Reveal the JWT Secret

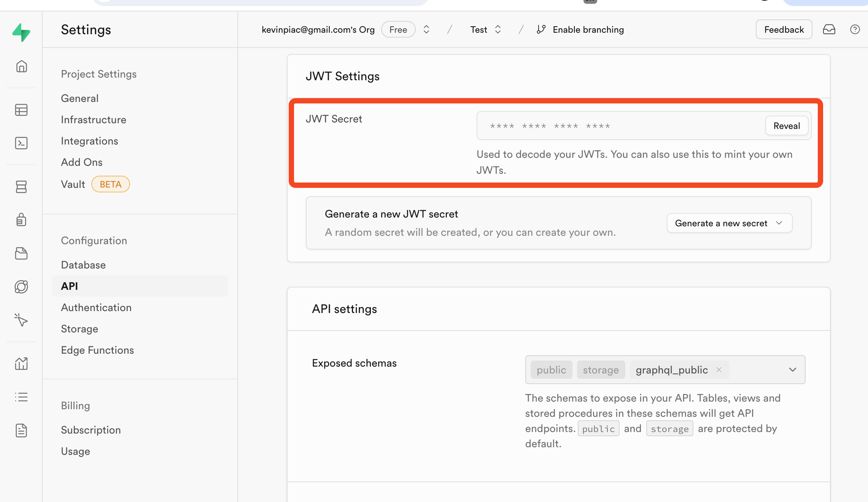786,126
